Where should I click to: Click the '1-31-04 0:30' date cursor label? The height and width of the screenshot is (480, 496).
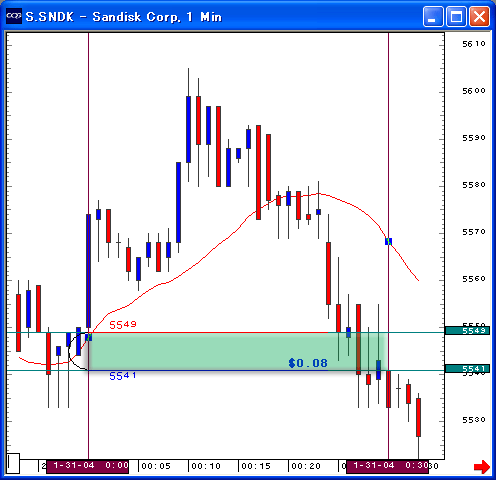(387, 466)
